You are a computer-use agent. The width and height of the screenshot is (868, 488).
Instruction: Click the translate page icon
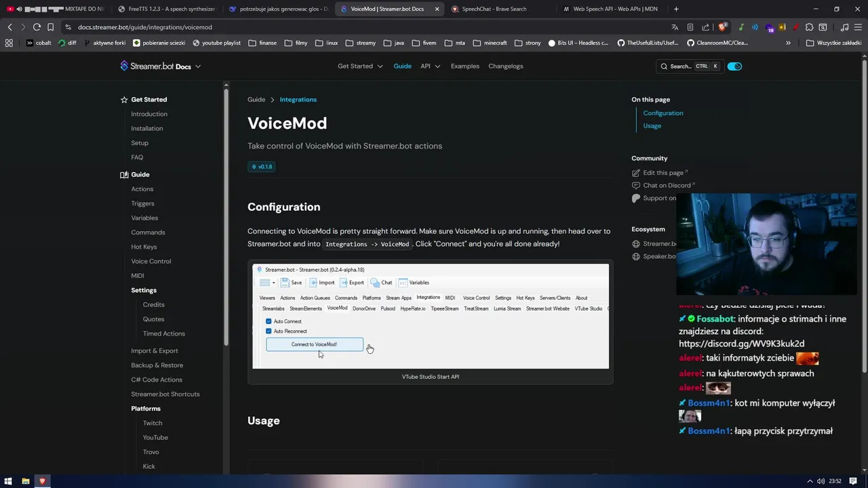click(x=675, y=27)
